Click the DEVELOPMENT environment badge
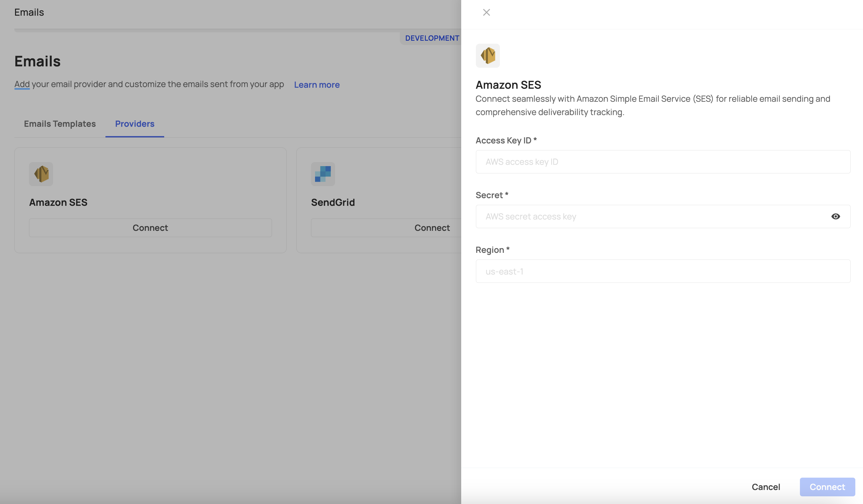863x504 pixels. [x=432, y=38]
